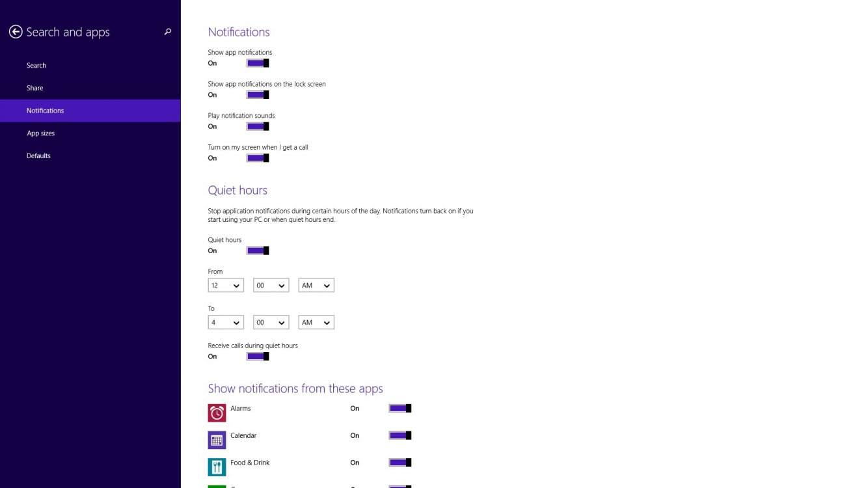
Task: Disable notifications on the lock screen
Action: (x=258, y=95)
